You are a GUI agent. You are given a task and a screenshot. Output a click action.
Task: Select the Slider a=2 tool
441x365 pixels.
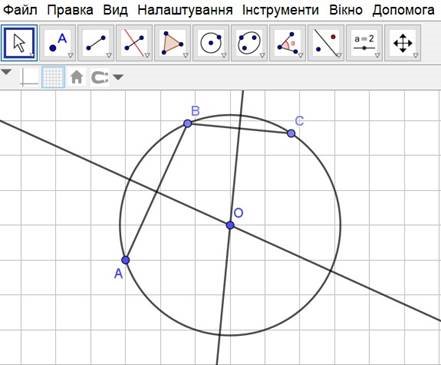pyautogui.click(x=364, y=43)
